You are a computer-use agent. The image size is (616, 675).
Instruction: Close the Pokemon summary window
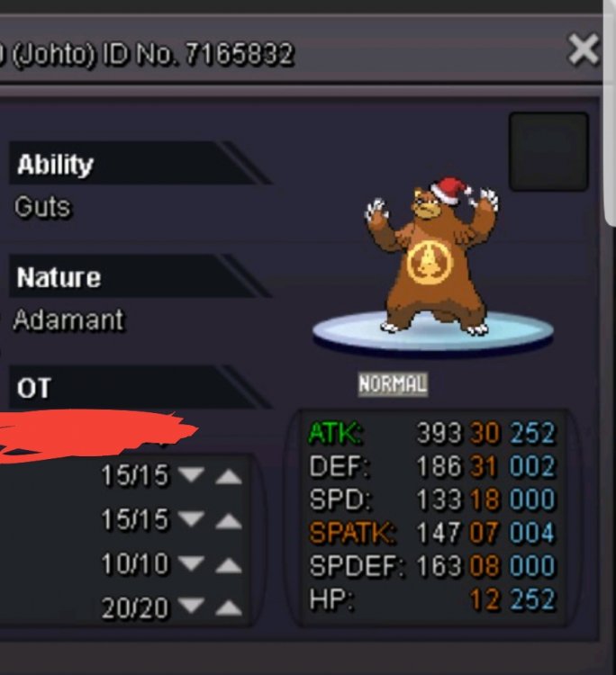(x=583, y=49)
